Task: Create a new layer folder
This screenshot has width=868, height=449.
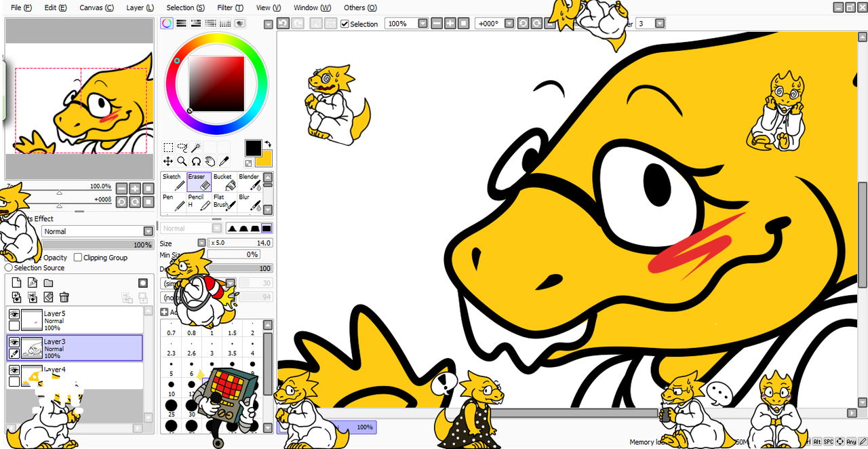Action: tap(49, 283)
